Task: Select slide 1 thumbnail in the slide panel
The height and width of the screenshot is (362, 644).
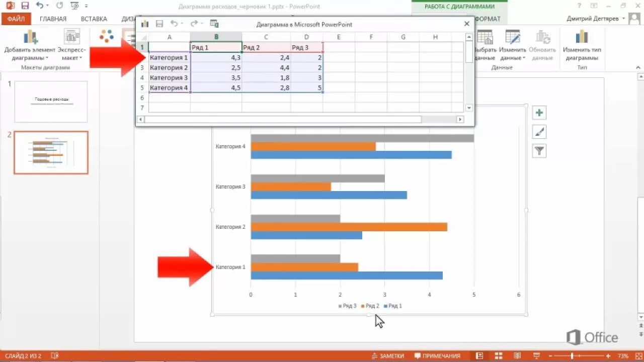Action: coord(51,102)
